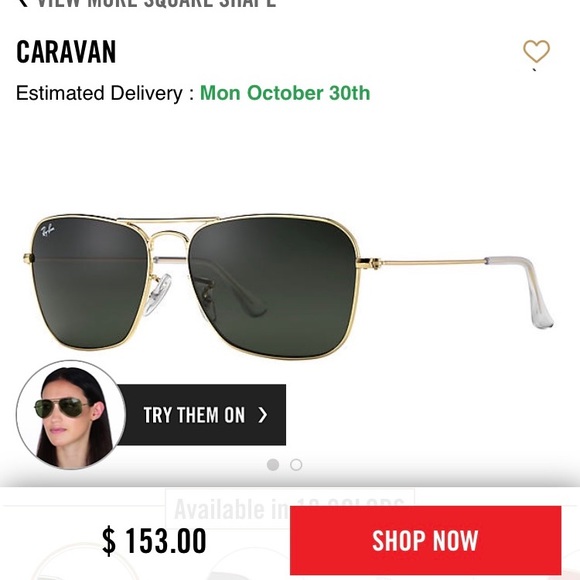Tap the gold temple arm of the sunglasses
This screenshot has height=580, width=580.
tap(433, 263)
